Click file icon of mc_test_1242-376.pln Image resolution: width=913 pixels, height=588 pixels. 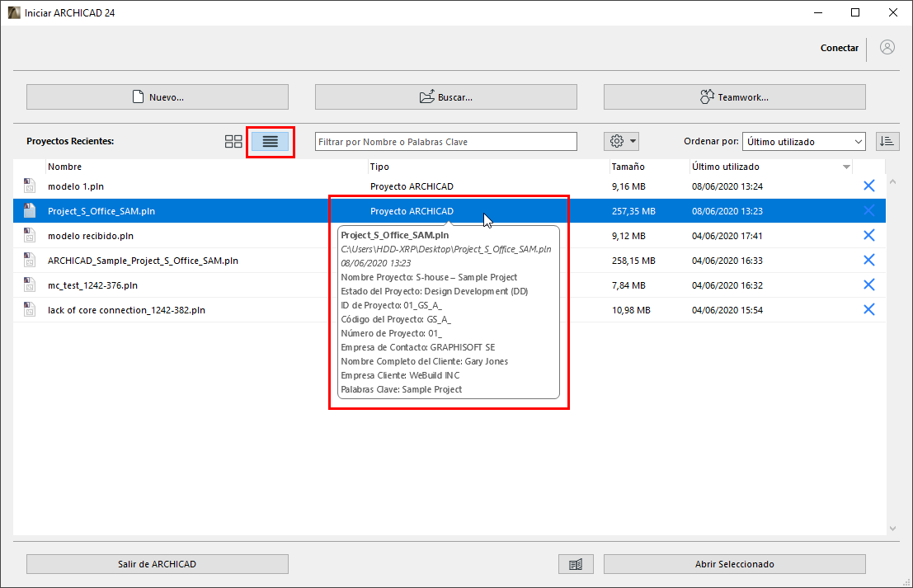pos(29,285)
